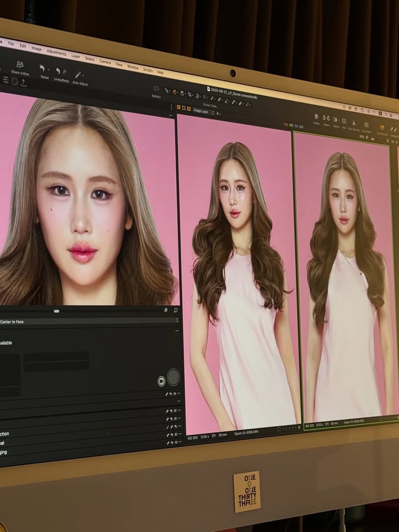This screenshot has width=399, height=532.
Task: Click the Dyson-S1-0008.ARW file name
Action: coord(246,433)
